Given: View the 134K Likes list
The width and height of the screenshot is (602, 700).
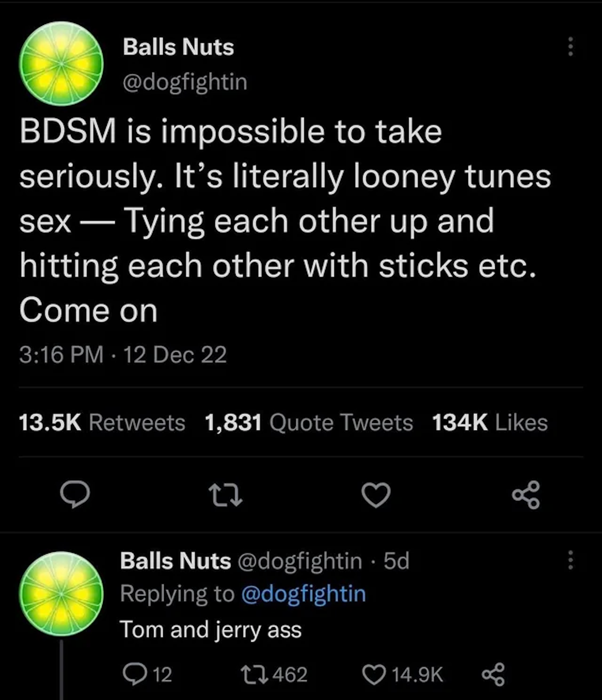Looking at the screenshot, I should [x=489, y=423].
